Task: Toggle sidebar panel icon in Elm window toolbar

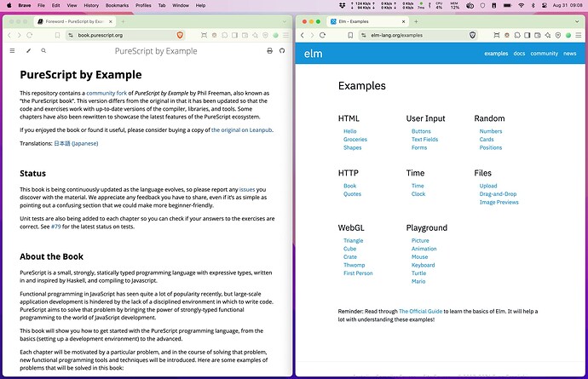Action: point(527,35)
